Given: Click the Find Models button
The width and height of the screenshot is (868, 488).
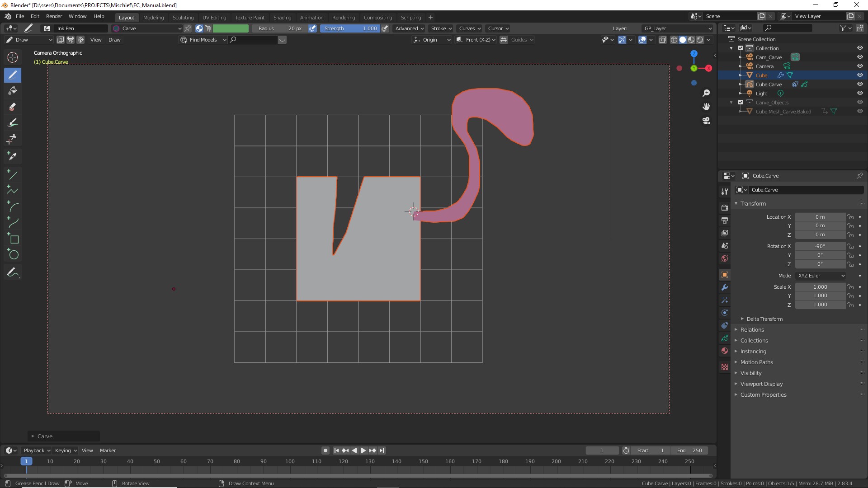Looking at the screenshot, I should tap(203, 40).
